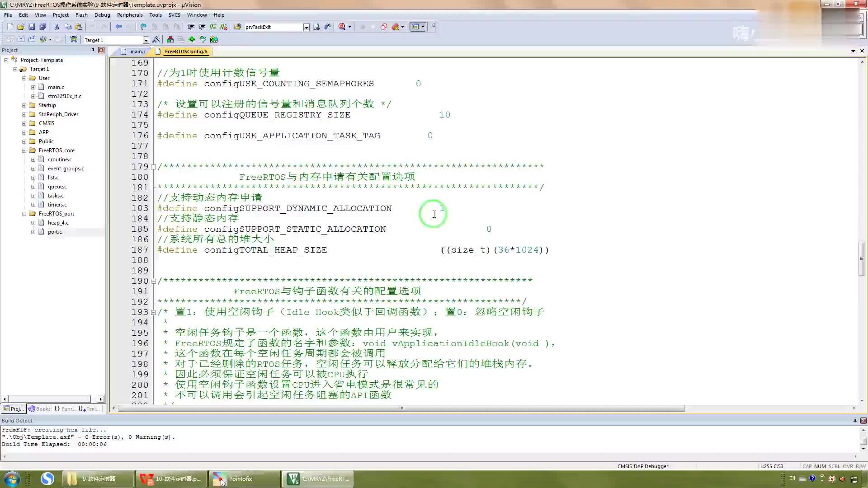Rebuild all target files icon
868x488 pixels.
(x=32, y=39)
